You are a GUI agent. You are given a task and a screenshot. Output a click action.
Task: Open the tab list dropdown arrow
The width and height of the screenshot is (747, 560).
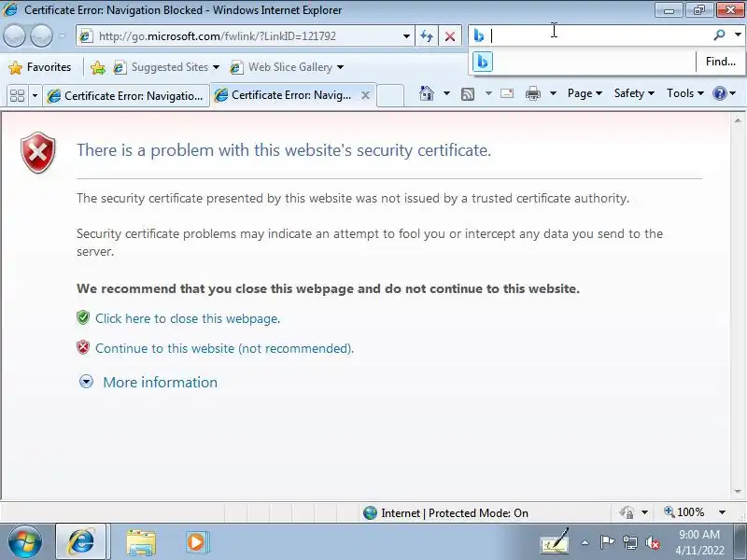pos(35,95)
